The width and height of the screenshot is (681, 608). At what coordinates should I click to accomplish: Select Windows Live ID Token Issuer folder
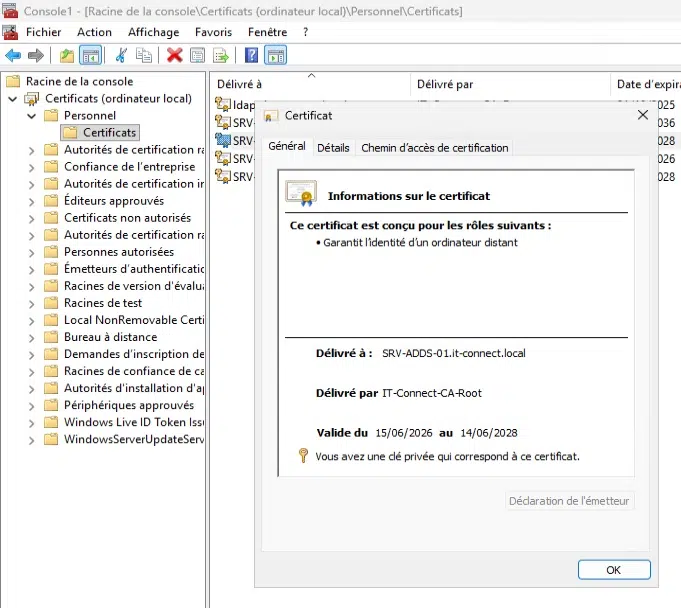(124, 422)
